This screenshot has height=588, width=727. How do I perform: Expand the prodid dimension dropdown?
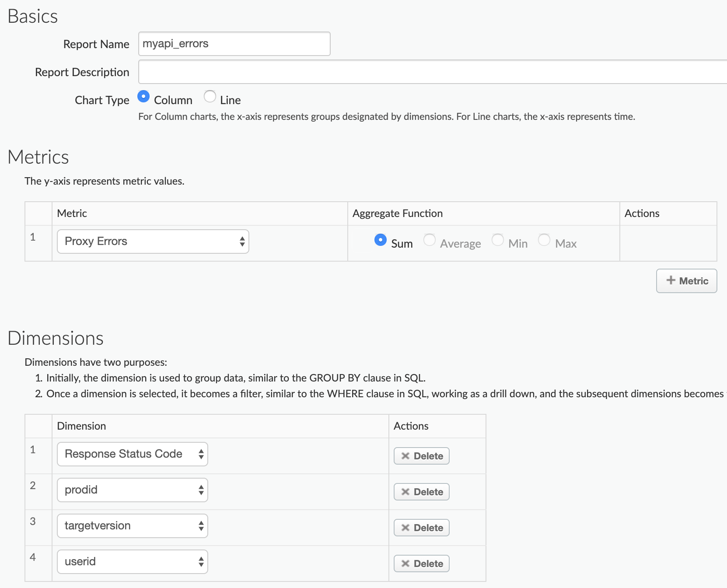click(132, 490)
